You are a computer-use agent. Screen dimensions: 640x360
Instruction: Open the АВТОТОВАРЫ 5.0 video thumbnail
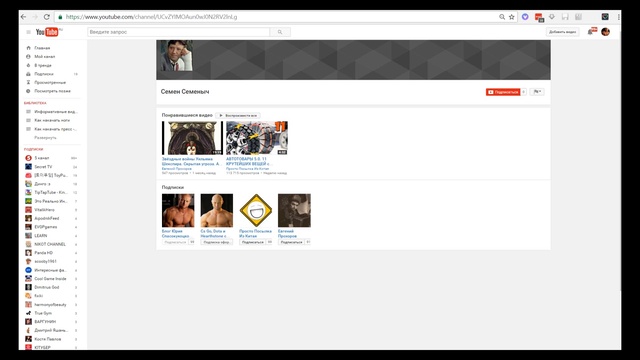tap(257, 138)
